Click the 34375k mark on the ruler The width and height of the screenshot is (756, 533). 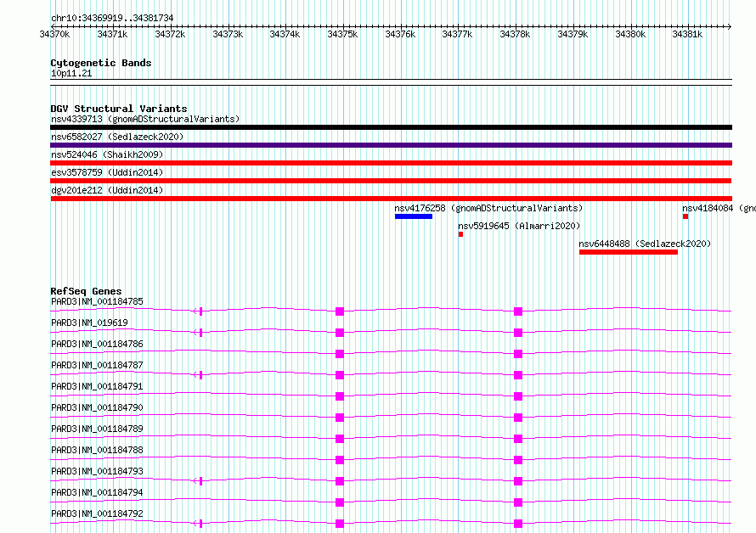[342, 34]
